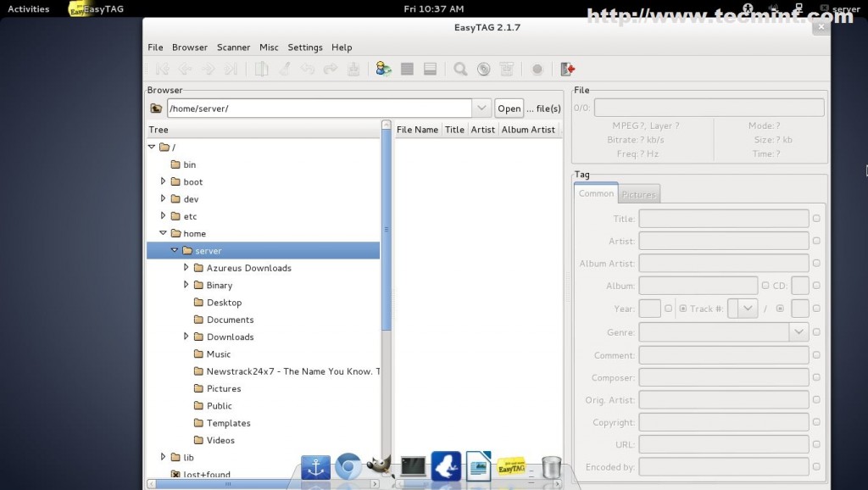Open the Chromium browser dock icon
868x490 pixels.
click(x=348, y=466)
